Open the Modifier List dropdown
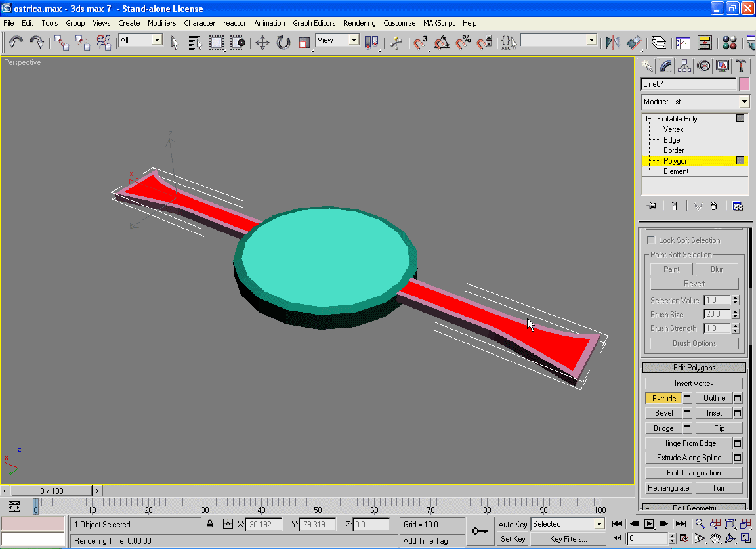Viewport: 756px width, 549px height. click(x=744, y=102)
